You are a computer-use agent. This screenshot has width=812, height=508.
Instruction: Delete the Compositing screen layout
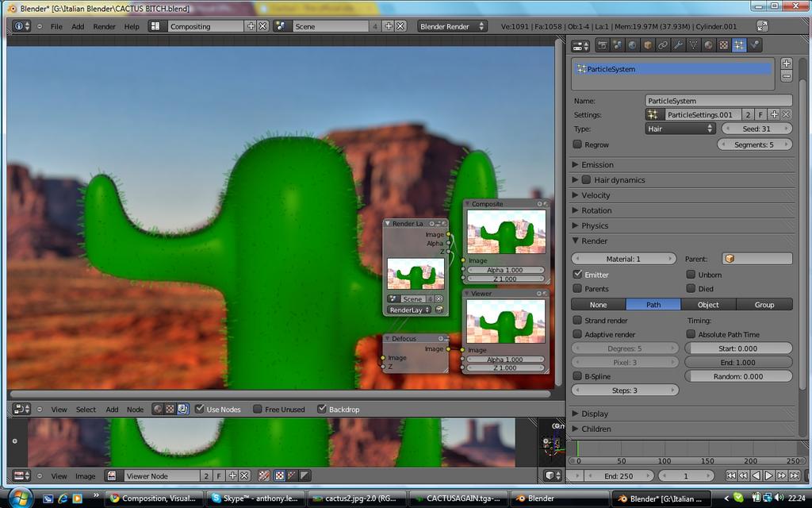point(263,26)
